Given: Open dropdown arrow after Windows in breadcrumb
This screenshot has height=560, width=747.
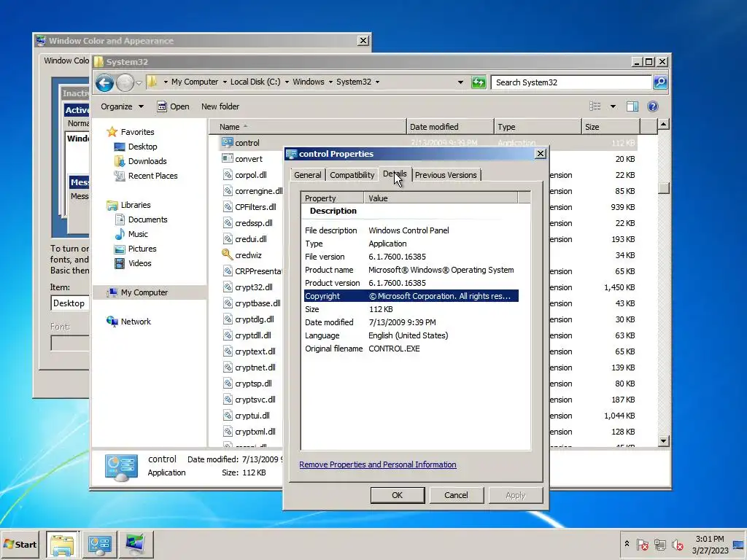Looking at the screenshot, I should click(x=330, y=82).
